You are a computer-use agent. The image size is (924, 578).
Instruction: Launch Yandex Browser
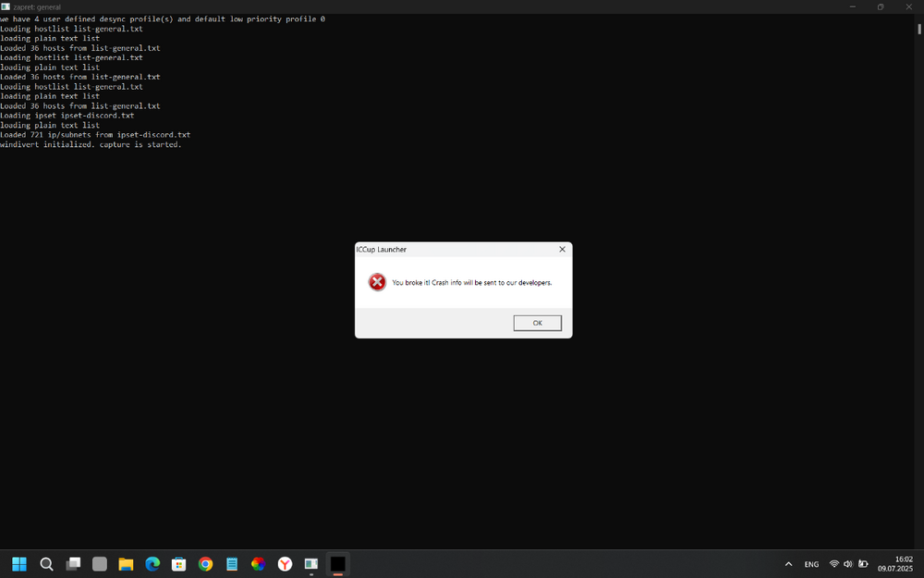[x=284, y=563]
